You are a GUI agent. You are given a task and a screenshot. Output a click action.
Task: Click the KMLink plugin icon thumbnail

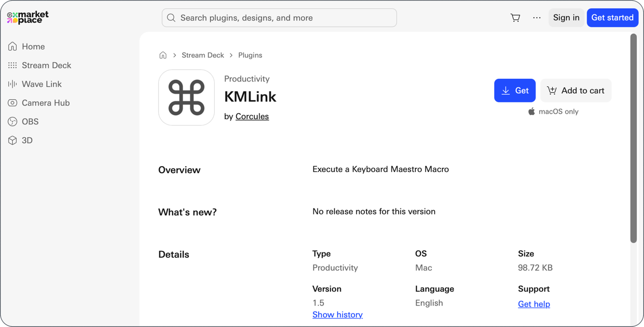click(x=186, y=97)
